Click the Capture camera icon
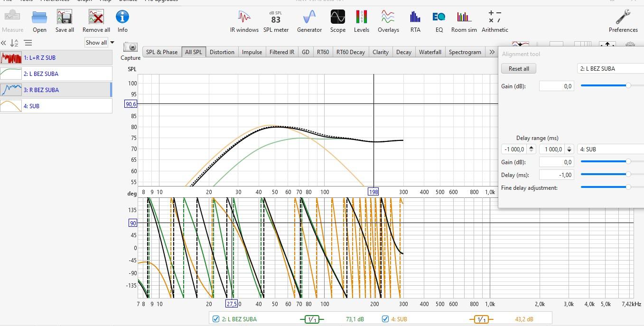Image resolution: width=644 pixels, height=326 pixels. click(x=130, y=48)
